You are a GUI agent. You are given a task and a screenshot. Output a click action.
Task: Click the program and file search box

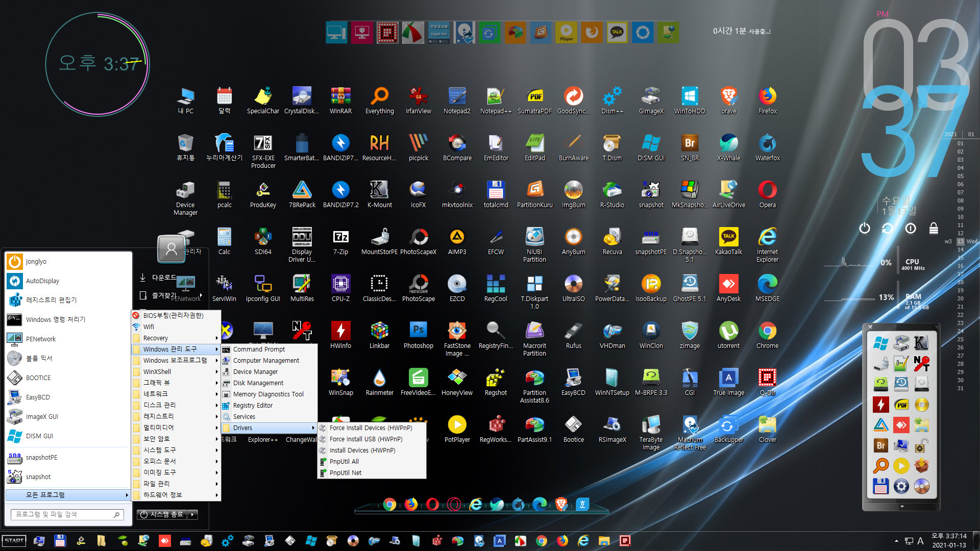67,514
